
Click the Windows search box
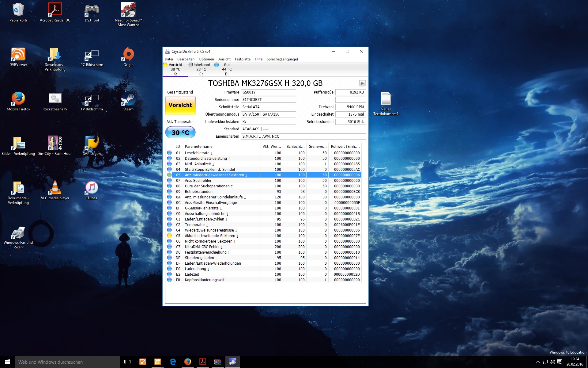point(67,362)
